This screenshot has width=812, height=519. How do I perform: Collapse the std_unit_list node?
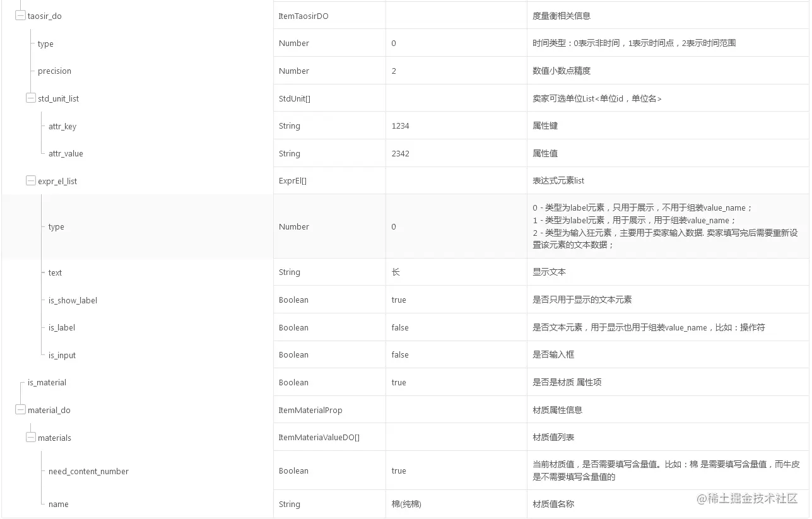(30, 98)
